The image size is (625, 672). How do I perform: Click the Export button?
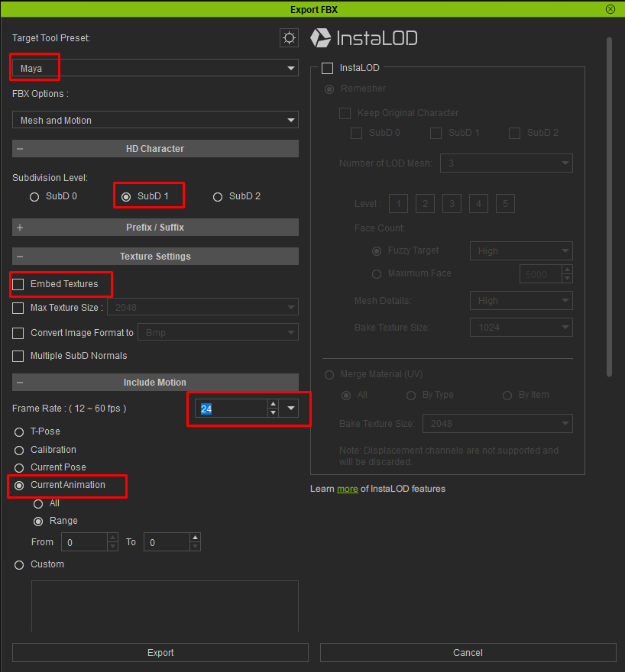click(x=160, y=653)
